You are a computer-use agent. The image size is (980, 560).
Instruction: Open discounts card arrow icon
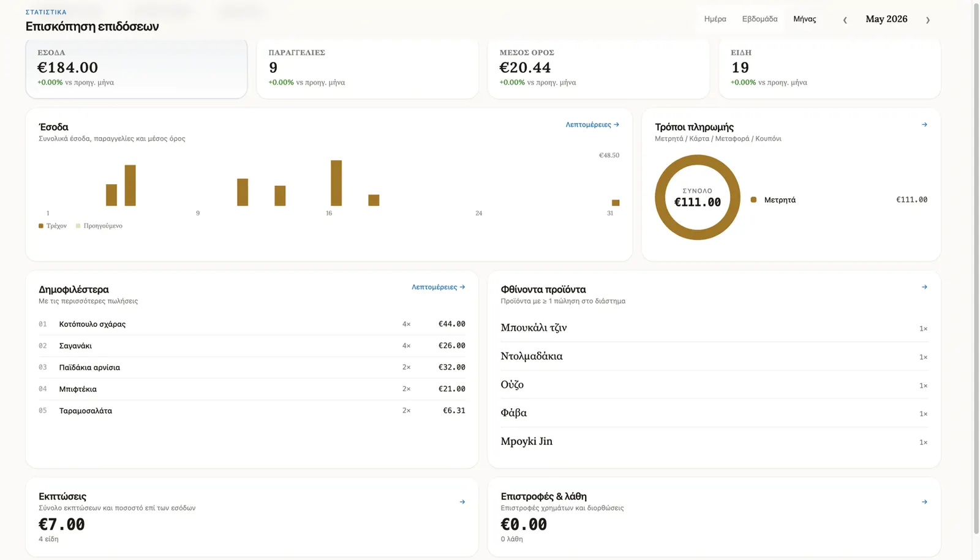coord(462,502)
